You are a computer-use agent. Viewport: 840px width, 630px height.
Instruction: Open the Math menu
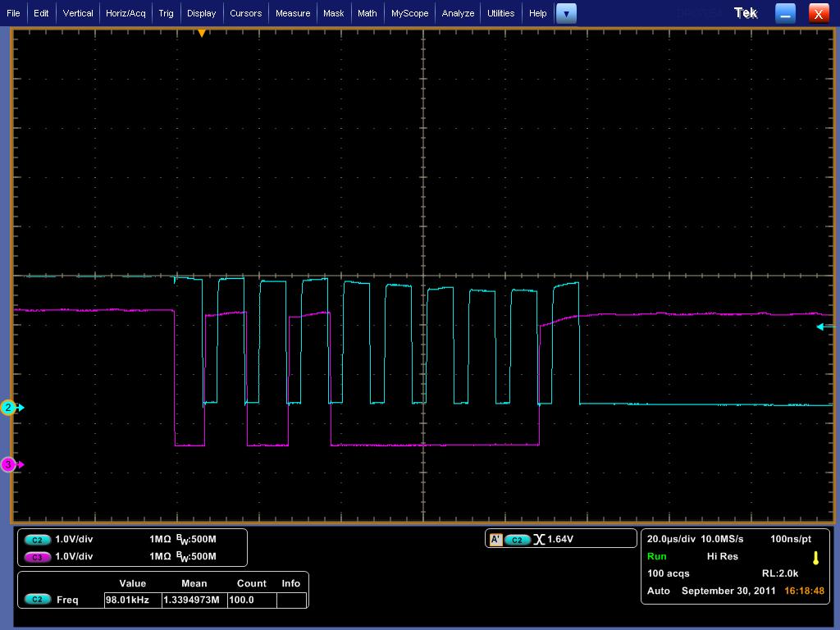click(x=367, y=13)
